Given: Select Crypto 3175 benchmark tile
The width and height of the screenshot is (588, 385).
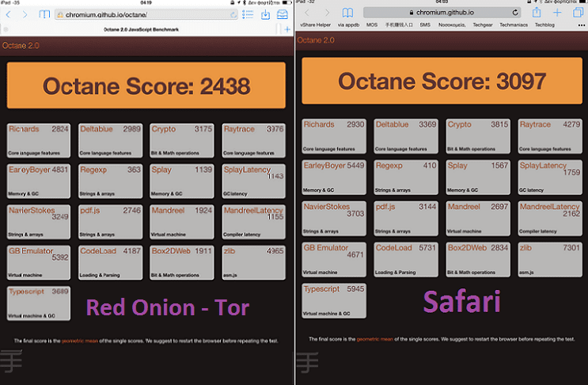Looking at the screenshot, I should [182, 140].
